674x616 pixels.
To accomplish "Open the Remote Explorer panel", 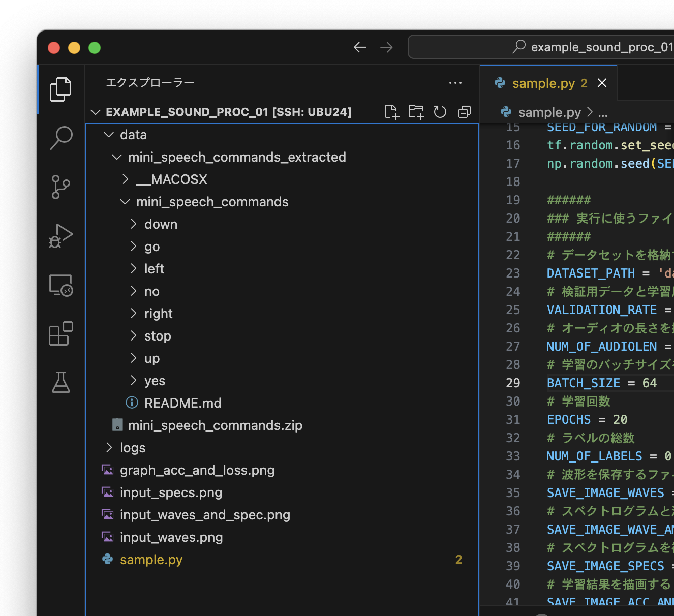I will click(x=61, y=285).
